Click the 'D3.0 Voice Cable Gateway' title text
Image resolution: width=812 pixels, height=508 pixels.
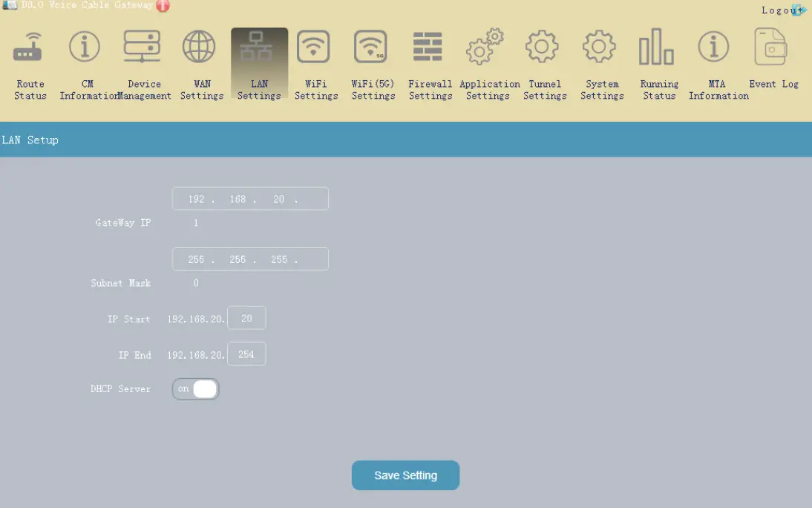point(87,4)
